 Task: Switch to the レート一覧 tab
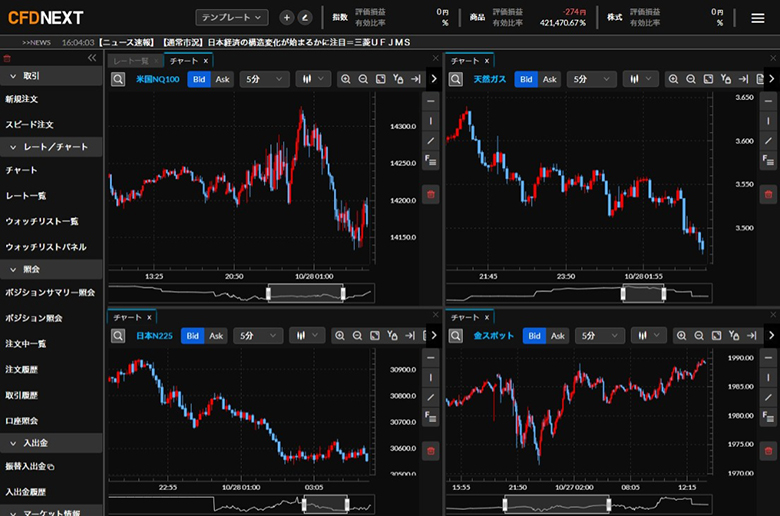pyautogui.click(x=129, y=61)
